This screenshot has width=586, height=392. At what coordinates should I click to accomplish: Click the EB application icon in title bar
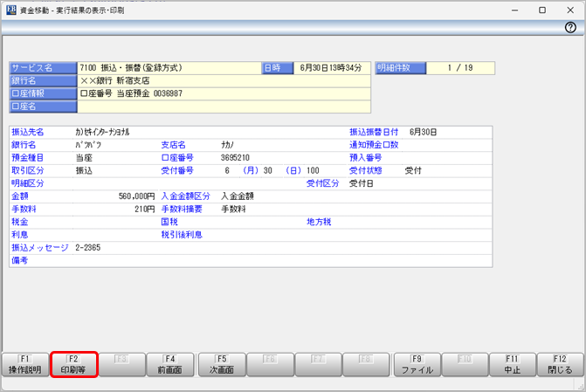[10, 9]
